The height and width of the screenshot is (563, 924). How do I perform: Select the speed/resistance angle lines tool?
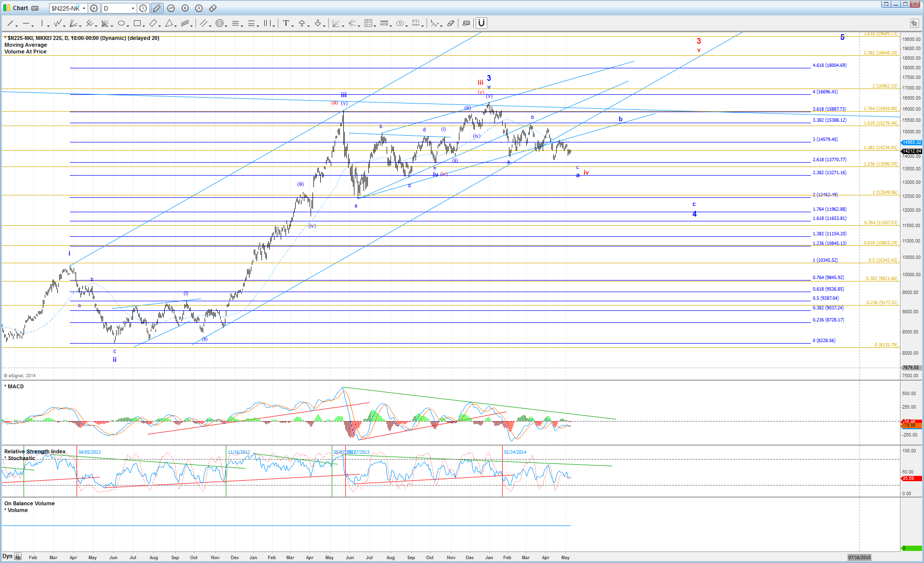click(x=336, y=23)
